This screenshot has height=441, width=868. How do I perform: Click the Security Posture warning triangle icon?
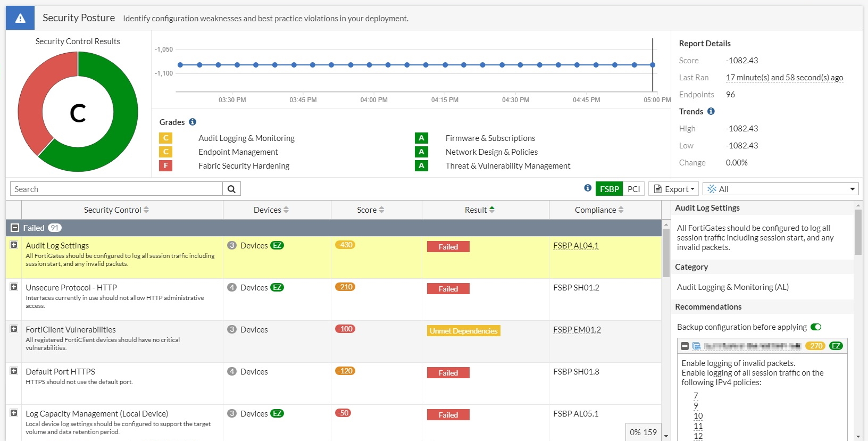coord(20,18)
